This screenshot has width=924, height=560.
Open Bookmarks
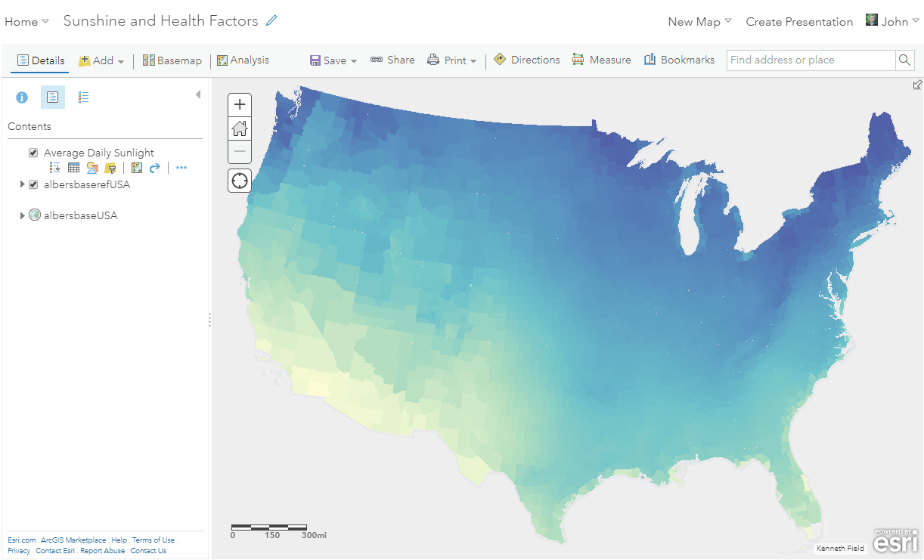[679, 60]
